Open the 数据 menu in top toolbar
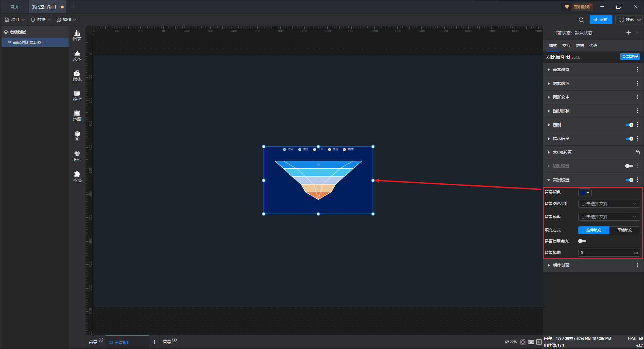This screenshot has height=349, width=644. point(41,20)
